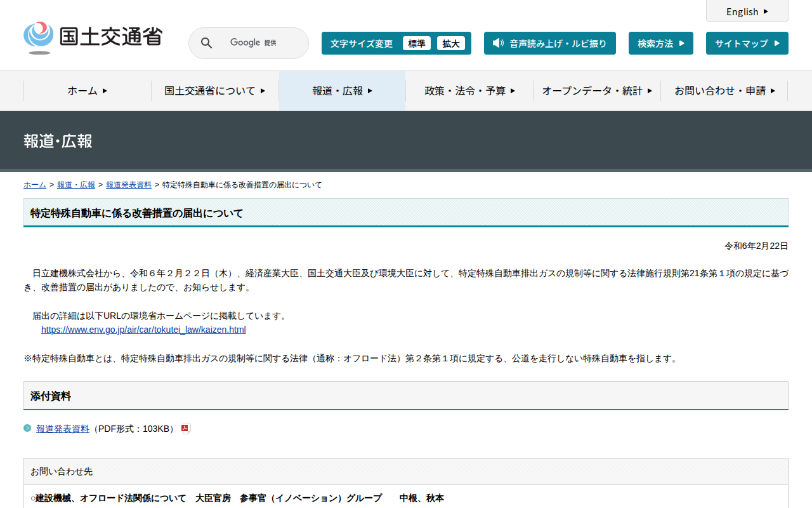Open the env.go.jp kaizen.html link

[143, 330]
